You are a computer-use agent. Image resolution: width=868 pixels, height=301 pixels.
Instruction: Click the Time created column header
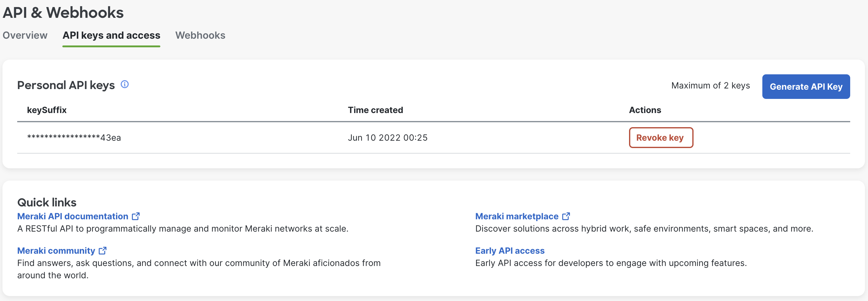click(x=375, y=110)
